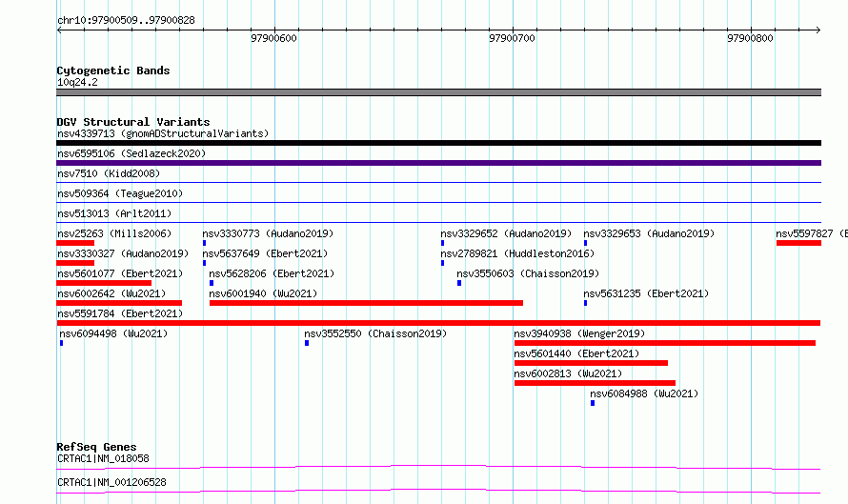Open variant nsv7510 (Kidd2008)
The image size is (848, 504).
click(x=109, y=173)
